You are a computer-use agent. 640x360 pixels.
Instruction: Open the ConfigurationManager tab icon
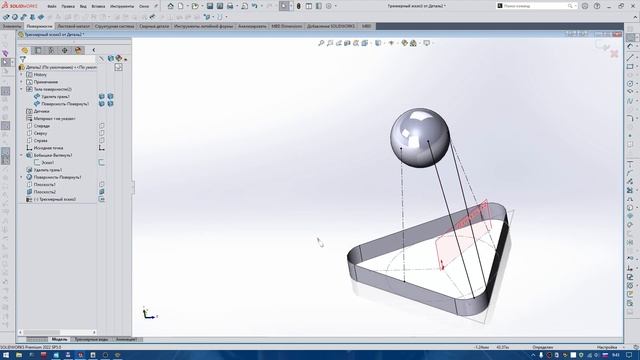[x=51, y=50]
